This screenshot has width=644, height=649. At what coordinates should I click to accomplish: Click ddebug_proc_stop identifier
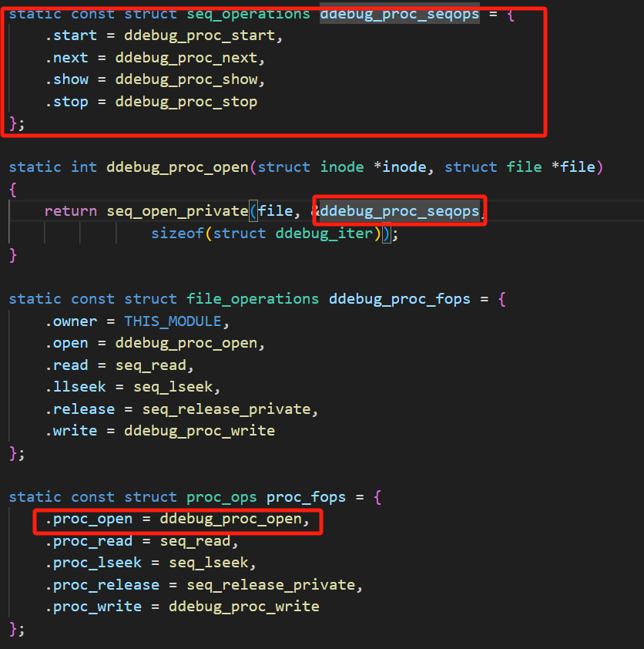pos(186,102)
